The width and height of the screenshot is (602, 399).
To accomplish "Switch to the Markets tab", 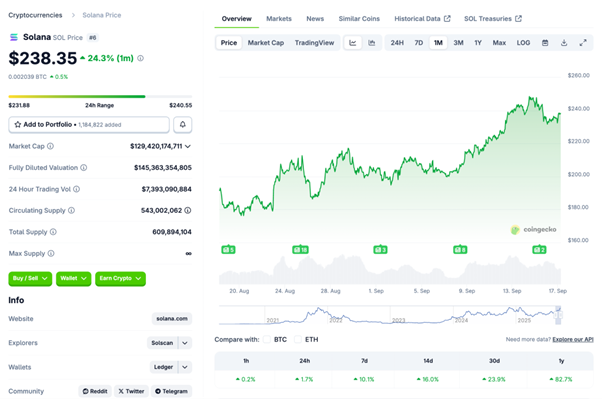I will (x=279, y=18).
